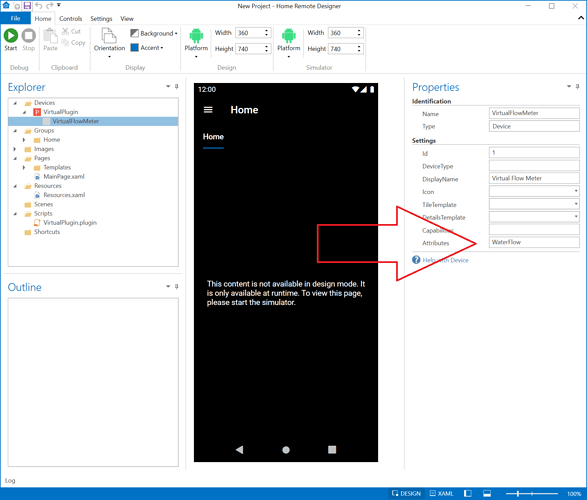The width and height of the screenshot is (587, 500).
Task: Click the Save icon in title bar
Action: pyautogui.click(x=27, y=6)
